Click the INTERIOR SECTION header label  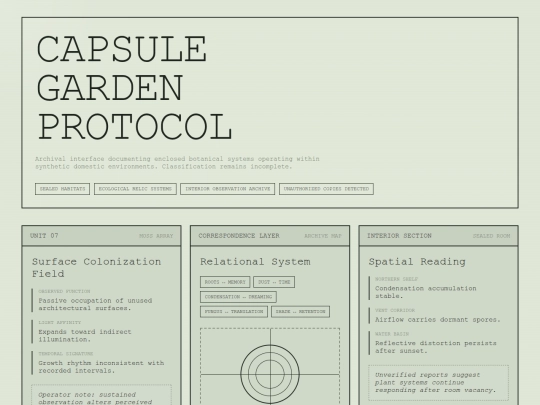[x=399, y=236]
